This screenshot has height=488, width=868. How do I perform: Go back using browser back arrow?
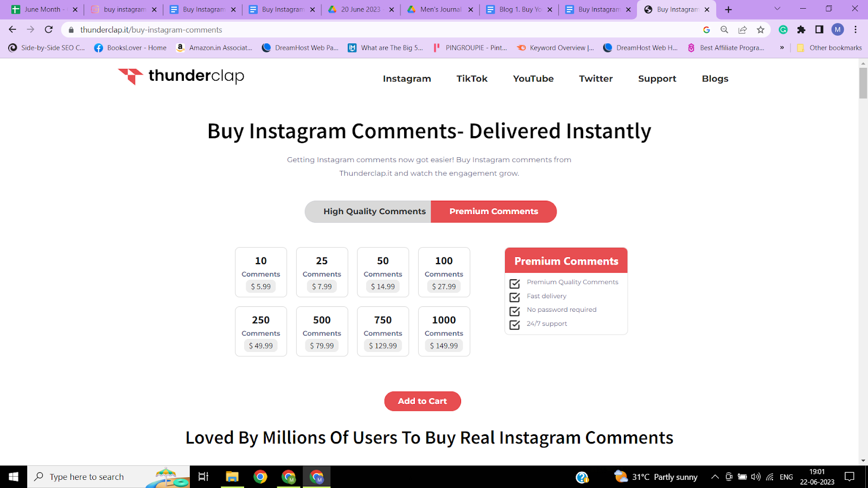pyautogui.click(x=12, y=30)
